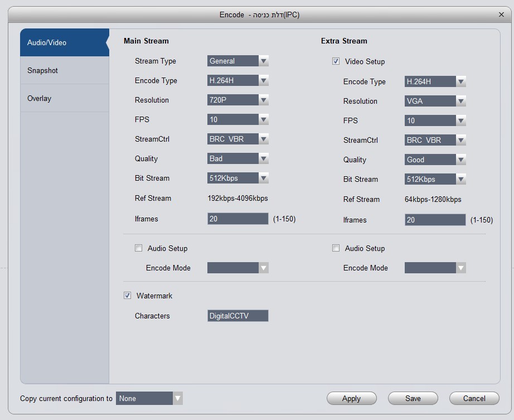Save the encode settings
The image size is (514, 420).
pos(413,398)
